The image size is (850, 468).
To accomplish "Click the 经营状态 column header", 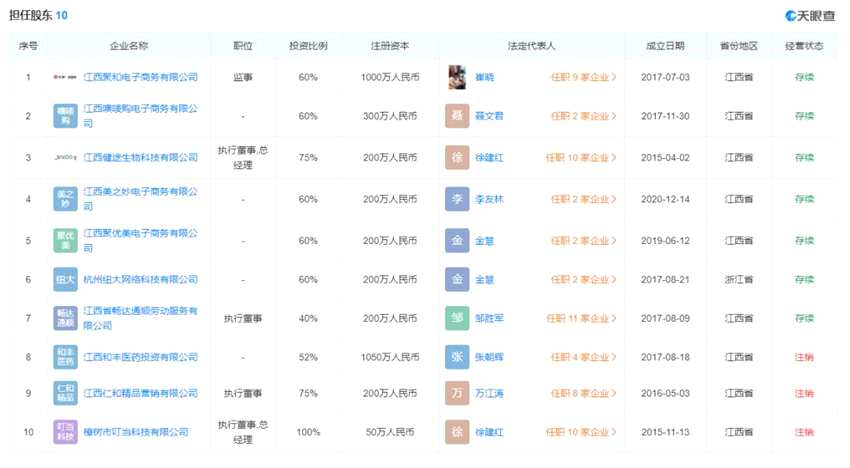I will point(804,46).
